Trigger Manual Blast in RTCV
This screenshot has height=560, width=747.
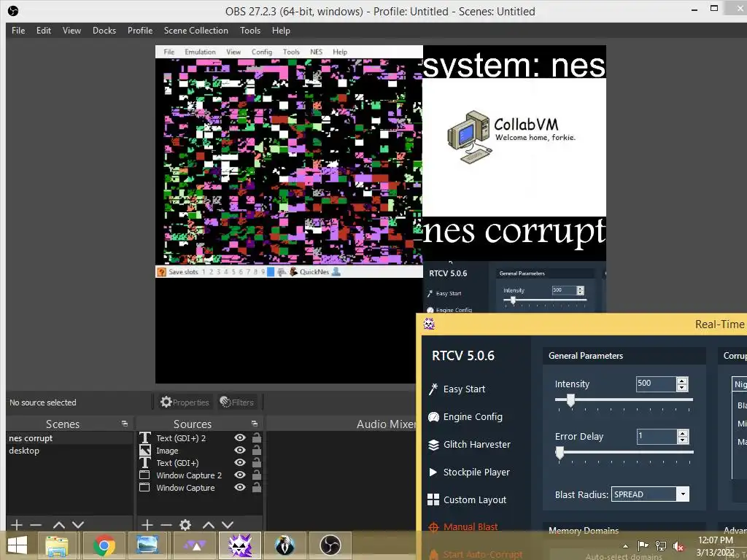point(463,526)
